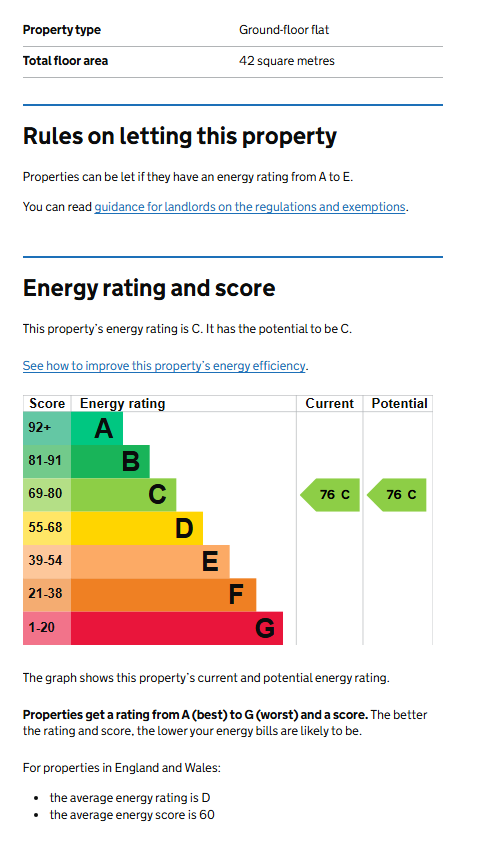Select the orange F rating bar

164,594
